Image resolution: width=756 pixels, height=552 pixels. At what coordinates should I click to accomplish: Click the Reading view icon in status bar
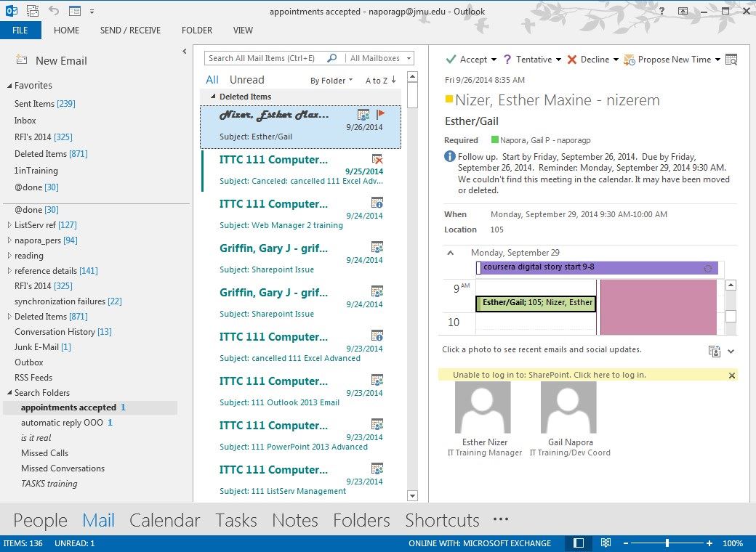[606, 543]
